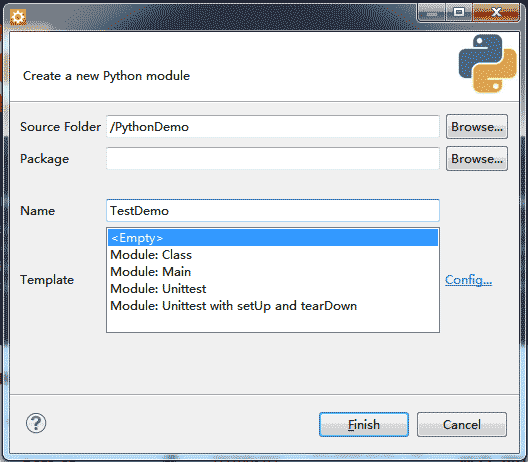The width and height of the screenshot is (528, 462).
Task: Click the Name field containing TestDemo
Action: pos(273,210)
